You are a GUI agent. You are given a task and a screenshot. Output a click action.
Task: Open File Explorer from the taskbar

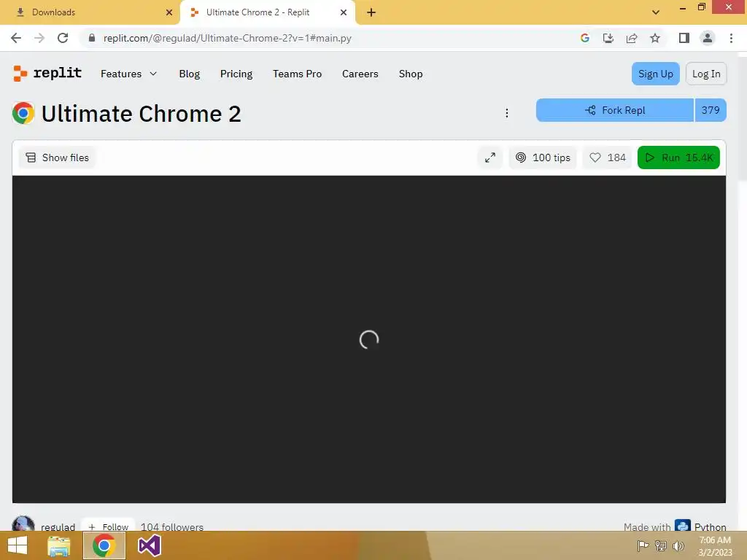(59, 545)
